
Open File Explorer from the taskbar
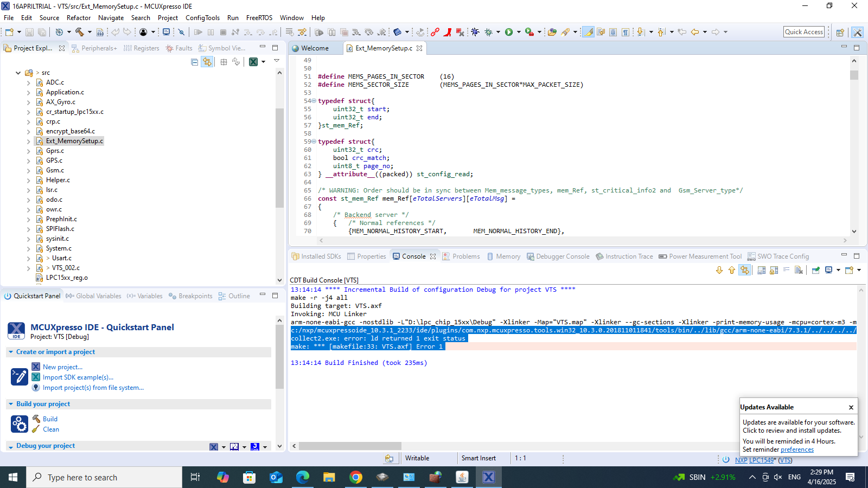(x=329, y=477)
